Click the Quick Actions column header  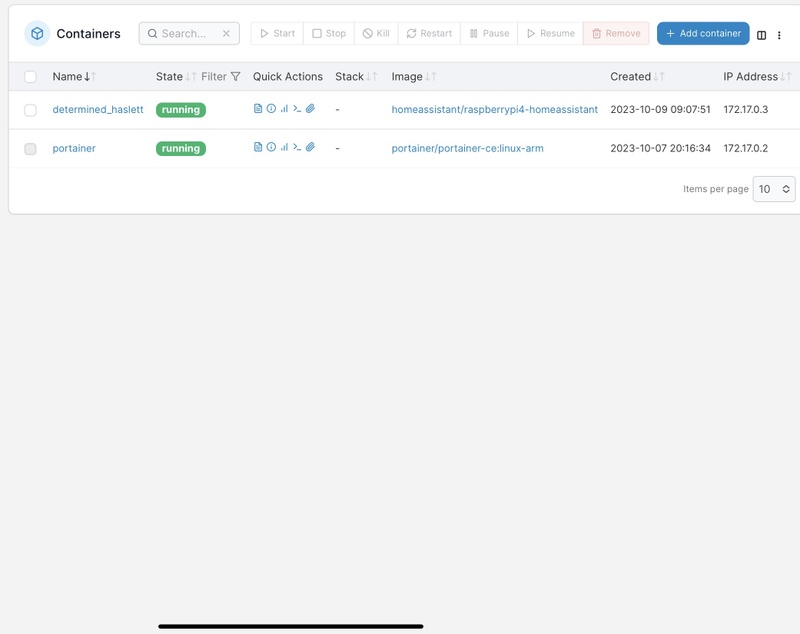click(288, 77)
